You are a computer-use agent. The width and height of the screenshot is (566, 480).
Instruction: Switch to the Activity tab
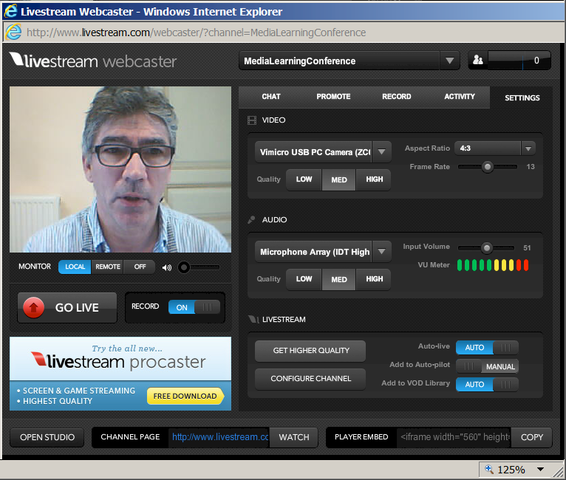pos(459,97)
